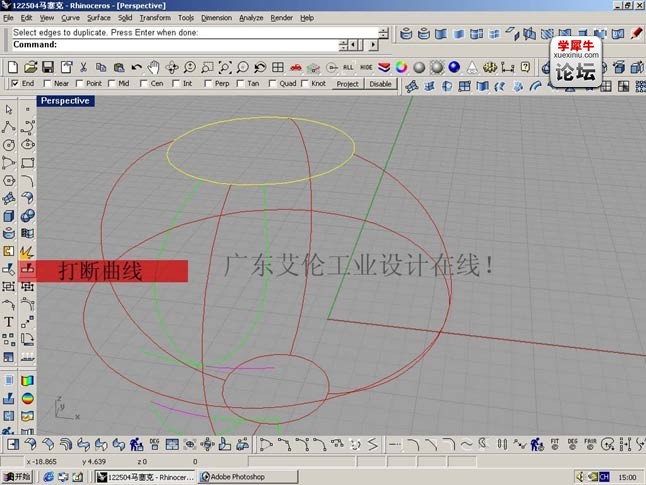Select the Text T tool
The height and width of the screenshot is (485, 646).
(x=9, y=322)
